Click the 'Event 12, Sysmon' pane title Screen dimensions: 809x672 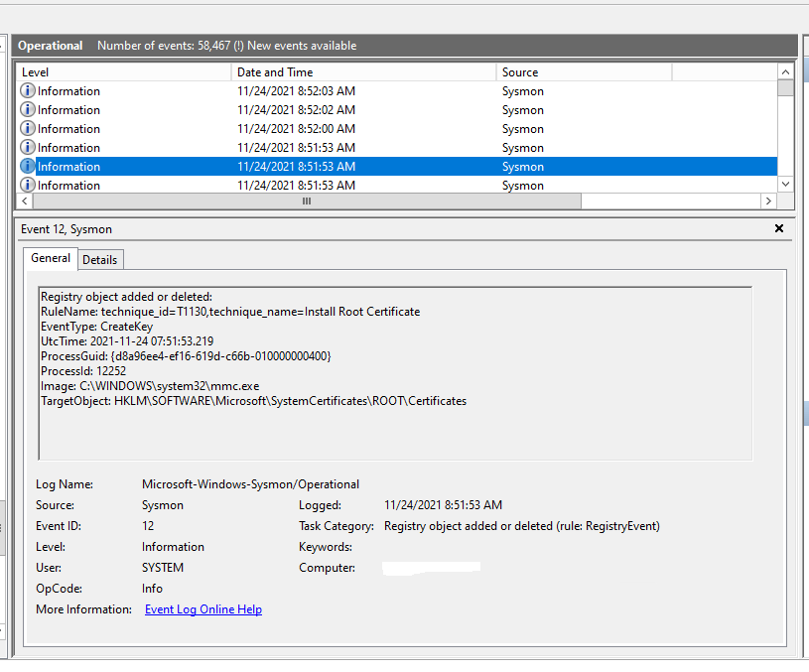pos(67,229)
